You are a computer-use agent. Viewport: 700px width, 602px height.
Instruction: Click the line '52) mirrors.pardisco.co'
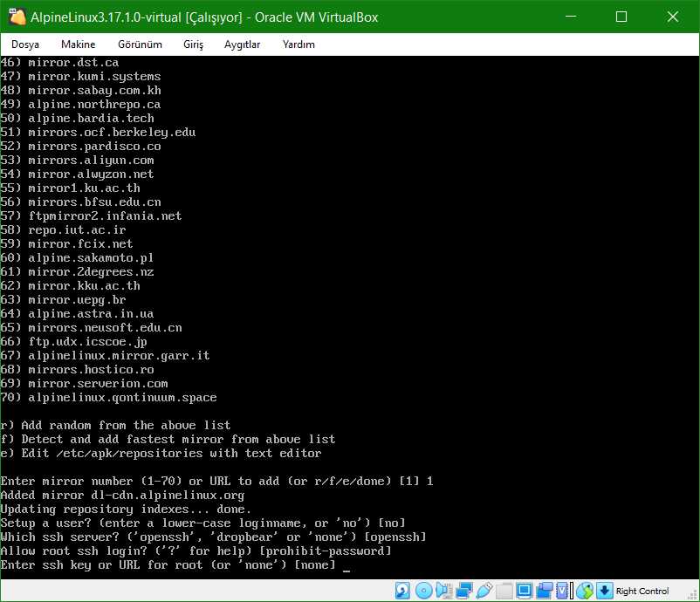(x=80, y=146)
